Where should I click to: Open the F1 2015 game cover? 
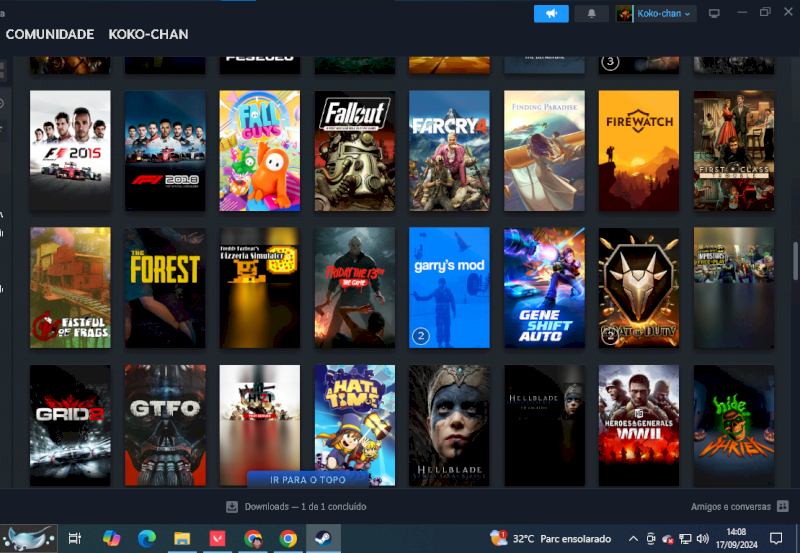[x=70, y=150]
